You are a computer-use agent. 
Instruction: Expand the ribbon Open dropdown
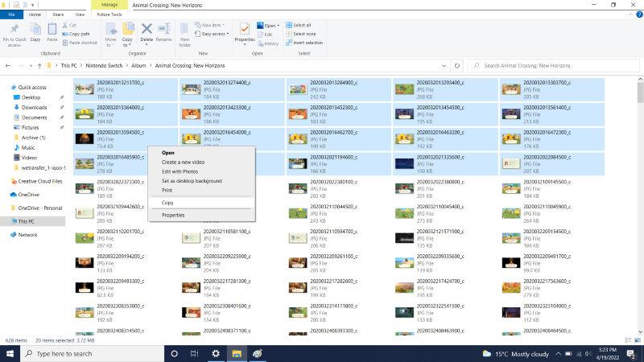[268, 26]
